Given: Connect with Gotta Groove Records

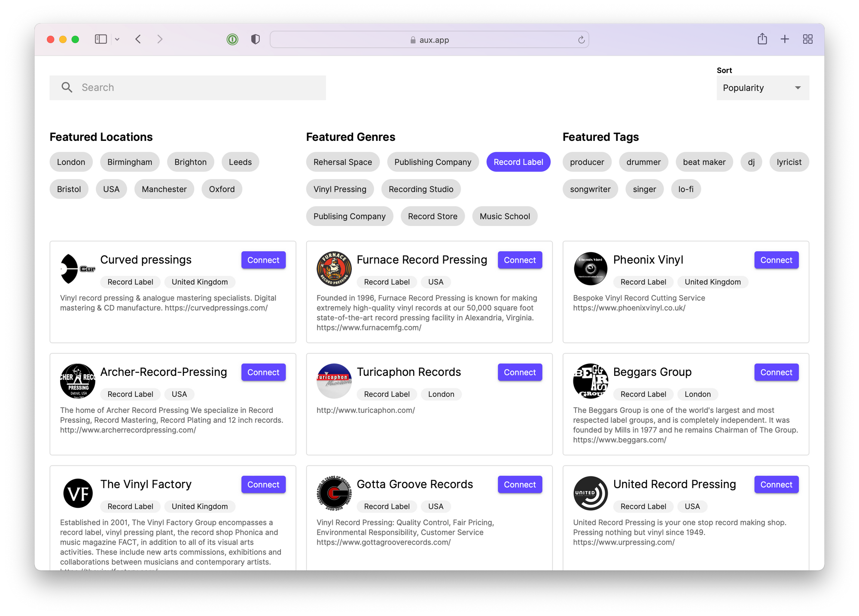Looking at the screenshot, I should [x=520, y=485].
